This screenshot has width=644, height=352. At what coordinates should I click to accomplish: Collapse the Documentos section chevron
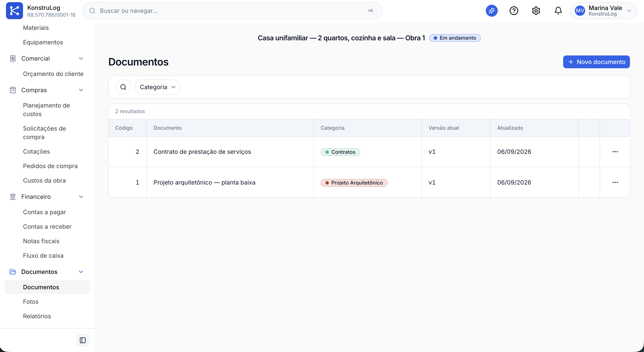click(x=81, y=272)
